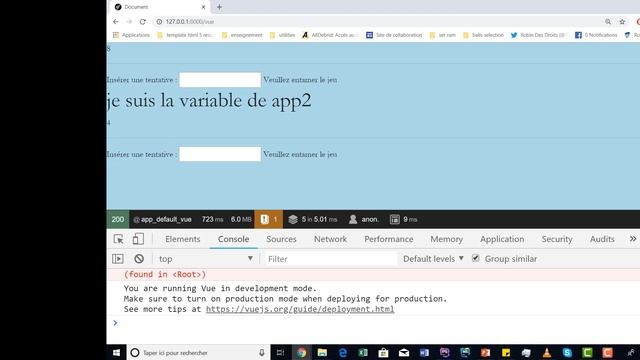Open PowerPoint from the taskbar

[x=485, y=353]
